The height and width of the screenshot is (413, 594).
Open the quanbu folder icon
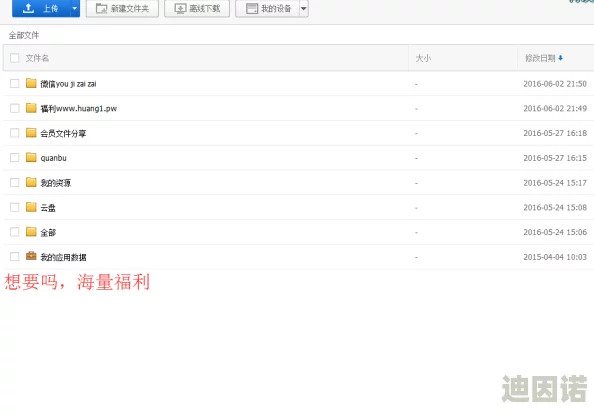click(31, 157)
